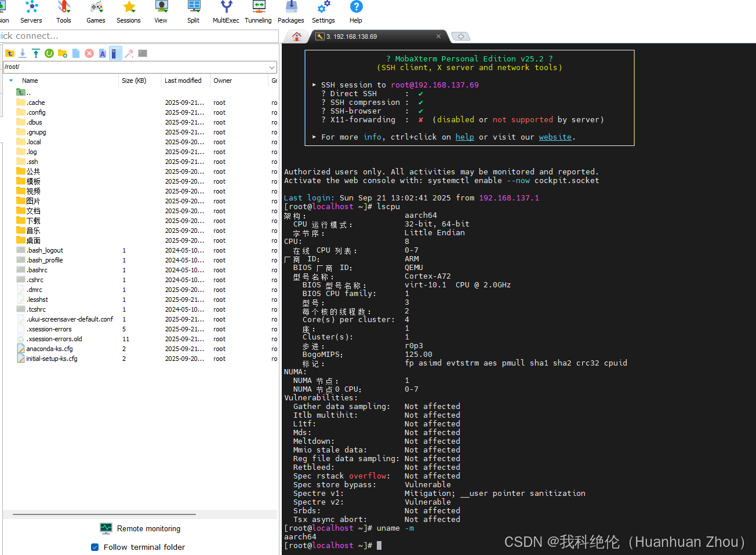Screen dimensions: 756x555
Task: Click the Quick connect search field
Action: (139, 36)
